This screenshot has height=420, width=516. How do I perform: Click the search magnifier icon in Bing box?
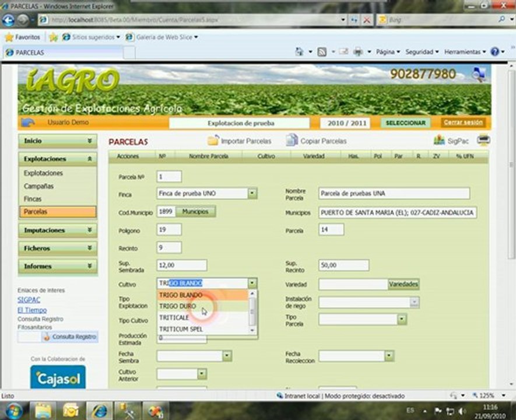[x=501, y=19]
